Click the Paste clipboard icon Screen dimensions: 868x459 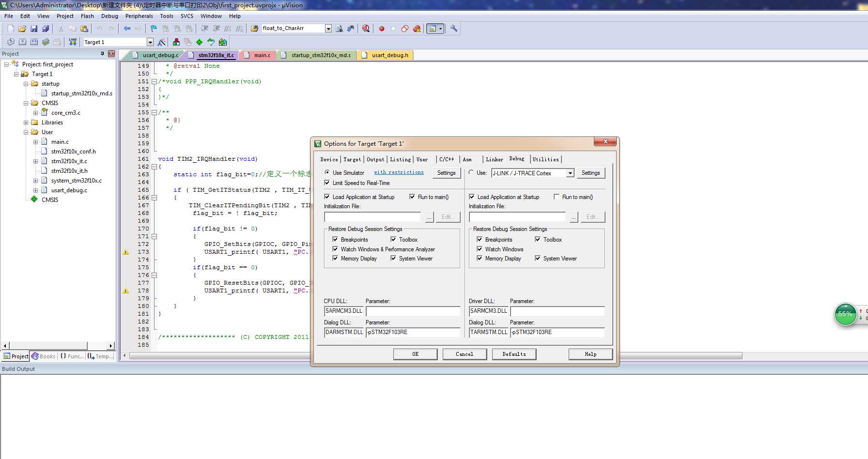pyautogui.click(x=84, y=29)
